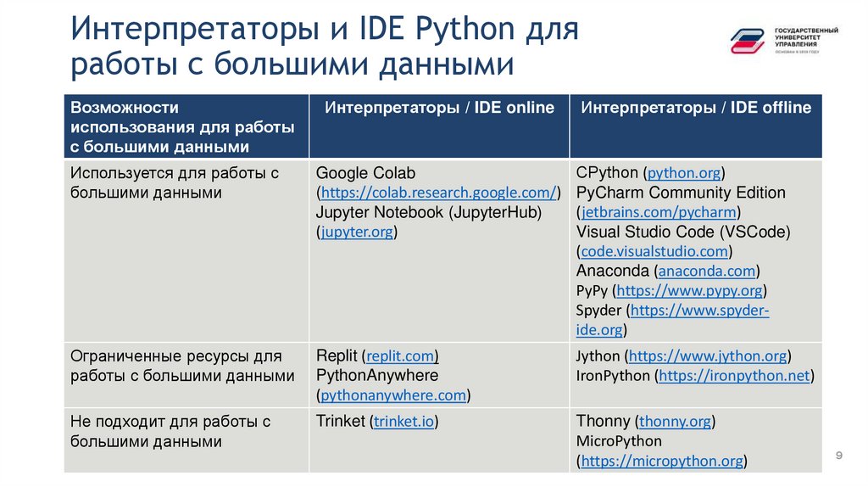Select the slide title heading text
Image resolution: width=868 pixels, height=487 pixels.
click(325, 46)
